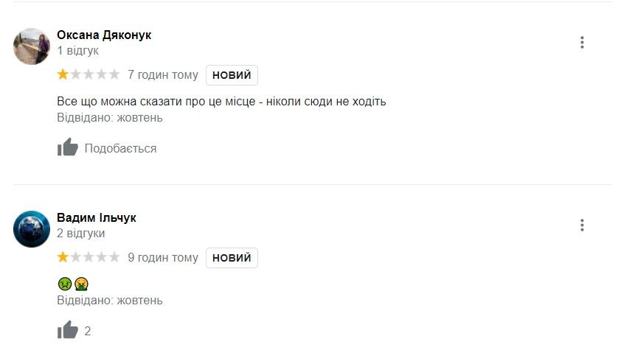Image resolution: width=618 pixels, height=364 pixels.
Task: Click the nauseated emoji in Вадим's review
Action: click(64, 284)
